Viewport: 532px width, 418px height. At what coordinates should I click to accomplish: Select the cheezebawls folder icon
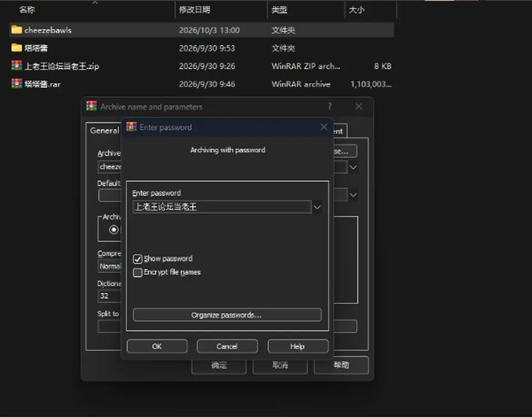(x=16, y=30)
